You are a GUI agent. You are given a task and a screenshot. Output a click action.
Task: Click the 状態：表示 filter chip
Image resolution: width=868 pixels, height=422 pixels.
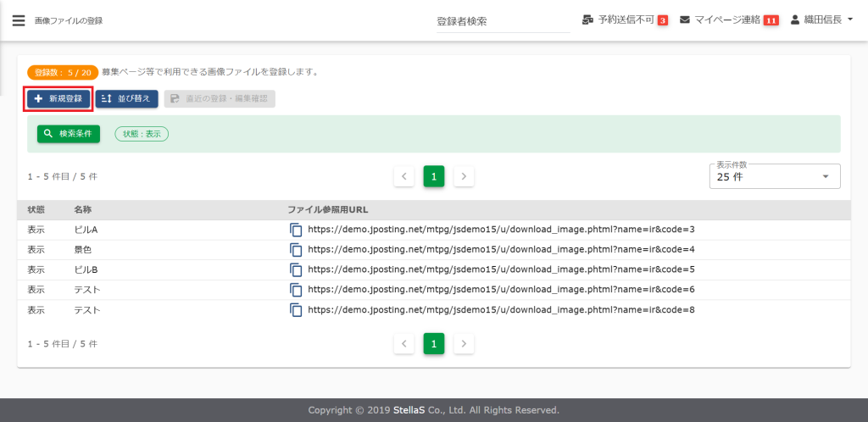pos(142,134)
